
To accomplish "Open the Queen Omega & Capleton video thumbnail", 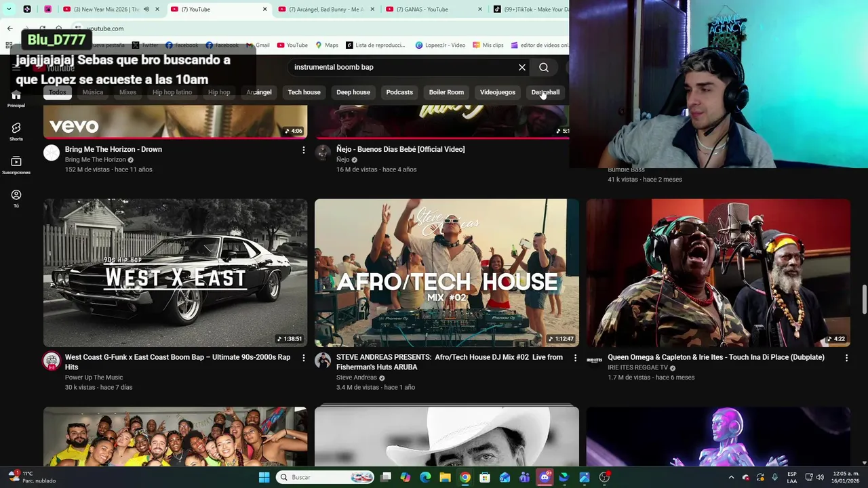I will pyautogui.click(x=718, y=272).
